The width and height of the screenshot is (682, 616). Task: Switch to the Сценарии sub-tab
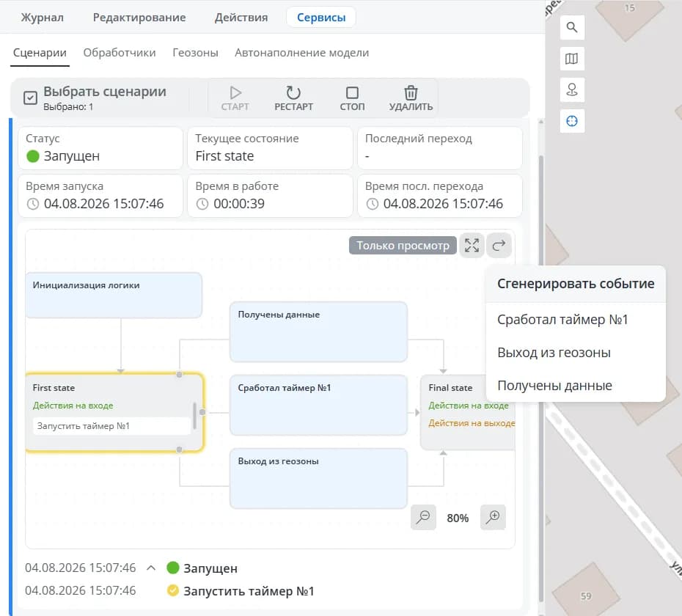click(x=40, y=53)
